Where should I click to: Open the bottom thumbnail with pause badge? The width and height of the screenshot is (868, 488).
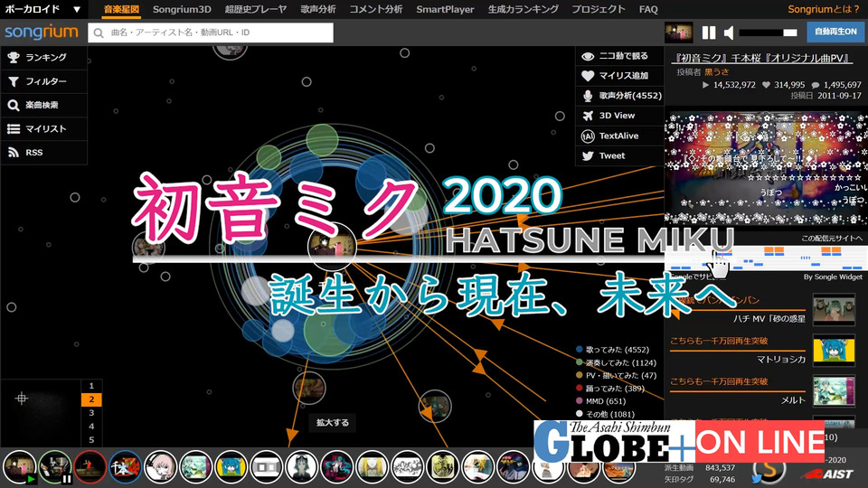pos(55,467)
